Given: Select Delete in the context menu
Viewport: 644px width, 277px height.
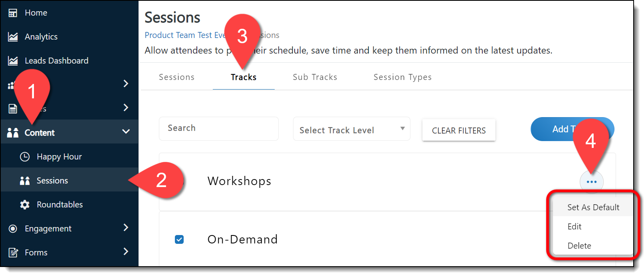Looking at the screenshot, I should [579, 246].
